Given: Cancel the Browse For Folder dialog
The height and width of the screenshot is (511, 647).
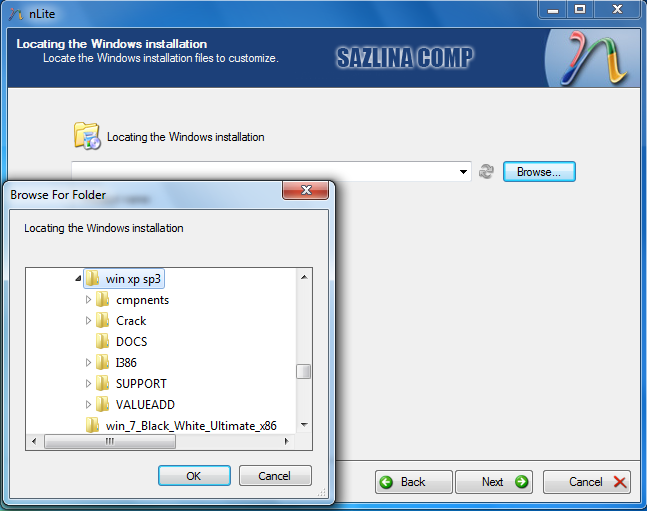Looking at the screenshot, I should 275,476.
